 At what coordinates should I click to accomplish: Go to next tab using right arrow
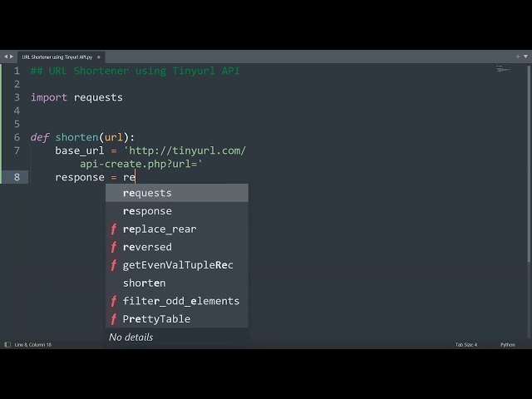[12, 57]
